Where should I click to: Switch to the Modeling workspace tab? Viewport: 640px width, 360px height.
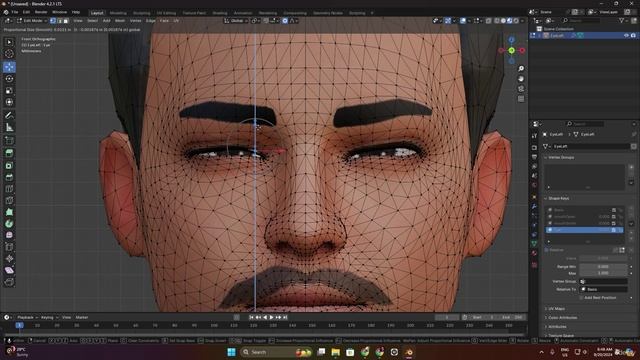pos(118,13)
